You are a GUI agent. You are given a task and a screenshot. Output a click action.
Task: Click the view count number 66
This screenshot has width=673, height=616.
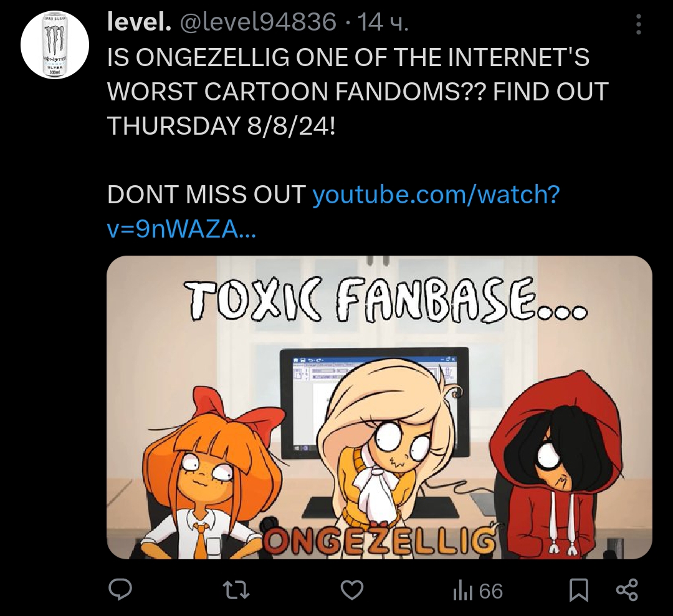490,591
